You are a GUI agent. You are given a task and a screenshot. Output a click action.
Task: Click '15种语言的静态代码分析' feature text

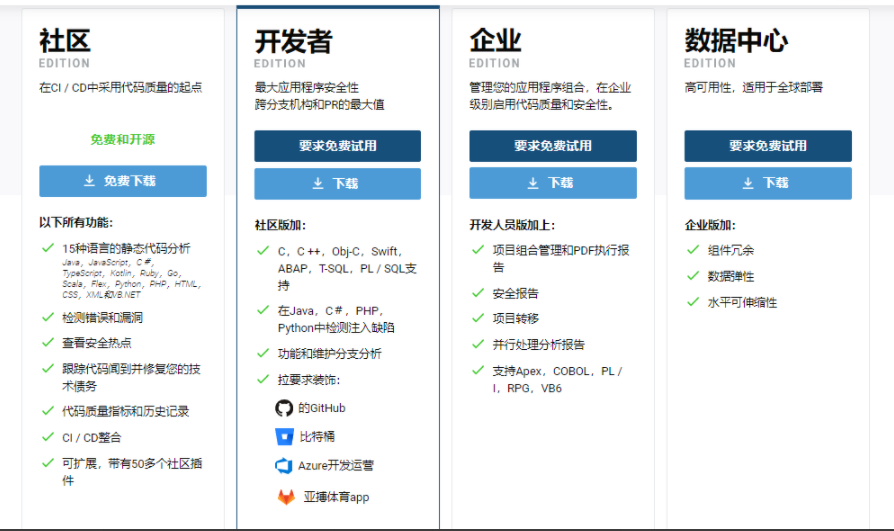(126, 248)
